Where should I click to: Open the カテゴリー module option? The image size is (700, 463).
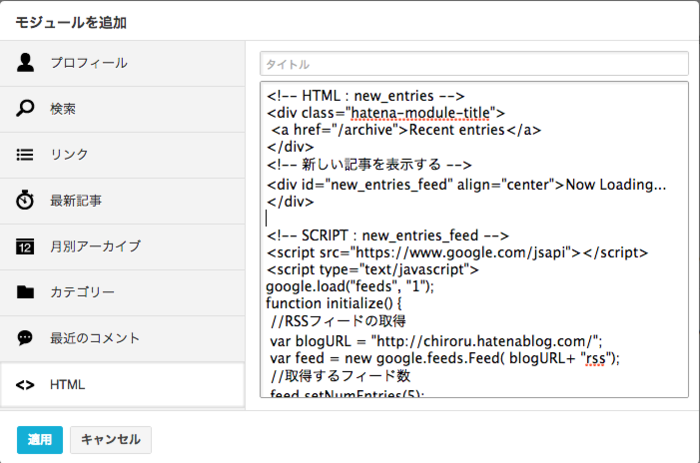click(x=82, y=292)
